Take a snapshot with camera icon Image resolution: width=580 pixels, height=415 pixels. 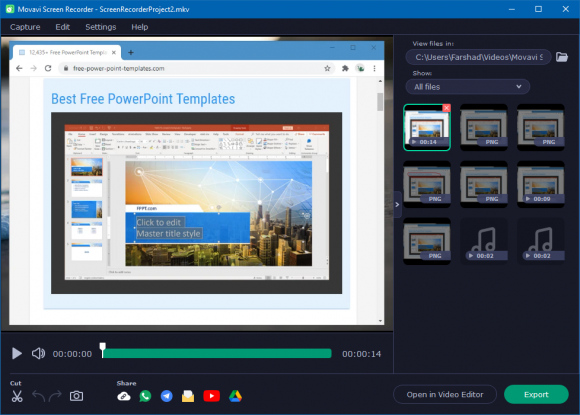[x=77, y=396]
